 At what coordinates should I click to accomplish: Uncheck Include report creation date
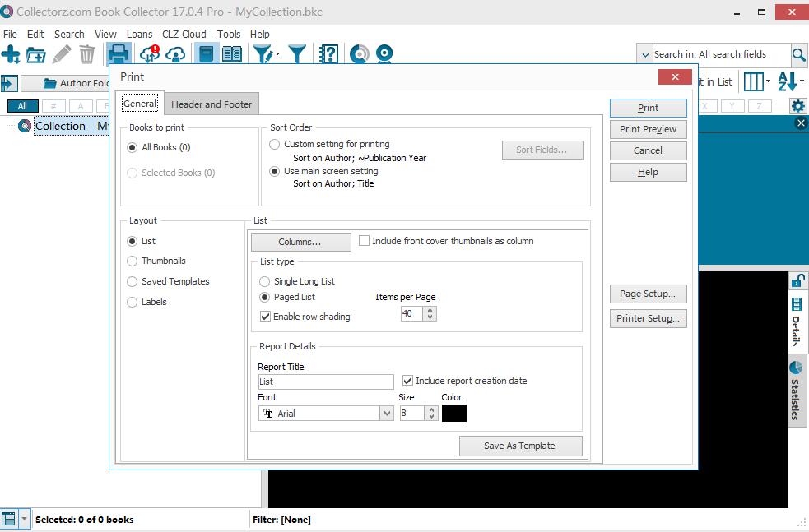(x=408, y=381)
